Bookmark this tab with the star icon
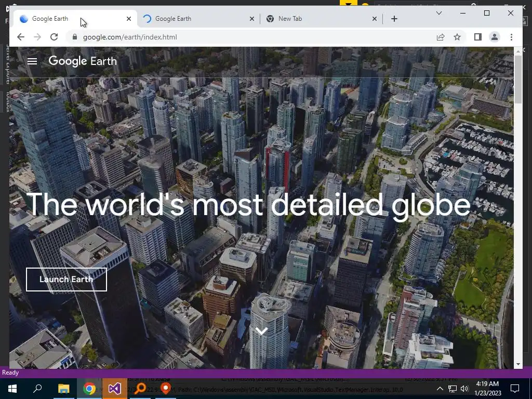The height and width of the screenshot is (399, 532). (457, 37)
